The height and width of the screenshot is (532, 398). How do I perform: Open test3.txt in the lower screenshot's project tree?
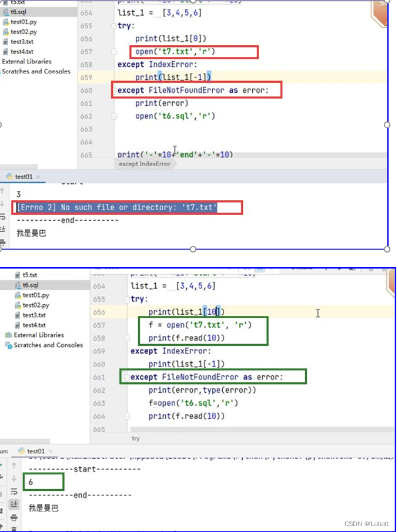coord(34,315)
